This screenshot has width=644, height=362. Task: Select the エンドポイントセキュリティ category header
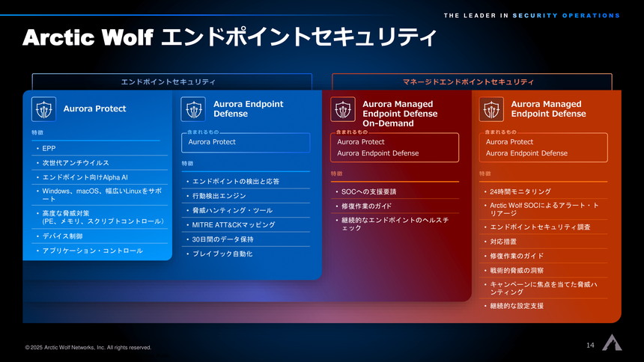(171, 81)
